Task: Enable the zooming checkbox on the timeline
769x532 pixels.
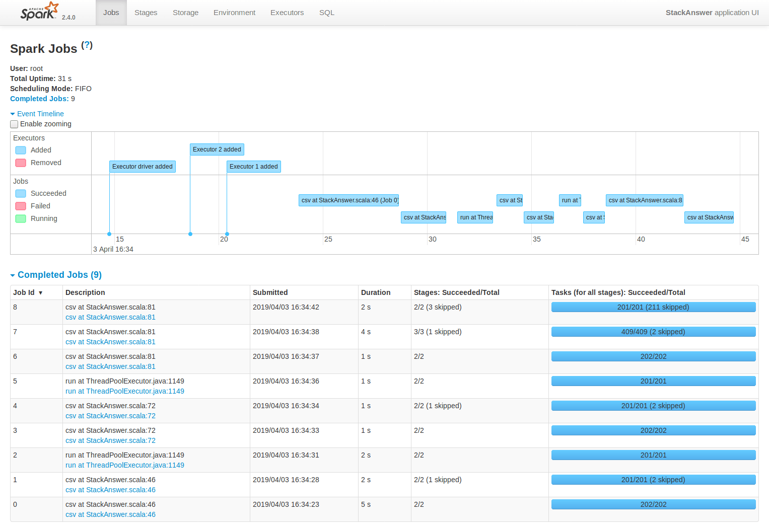Action: (x=14, y=124)
